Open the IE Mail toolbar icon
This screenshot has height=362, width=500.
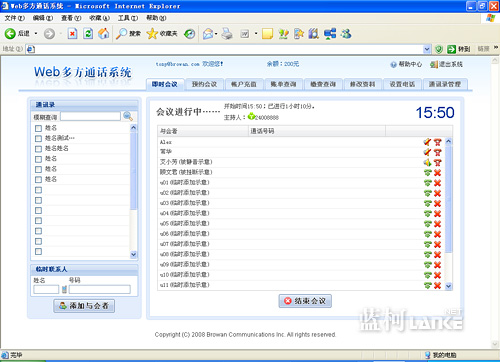tap(208, 34)
